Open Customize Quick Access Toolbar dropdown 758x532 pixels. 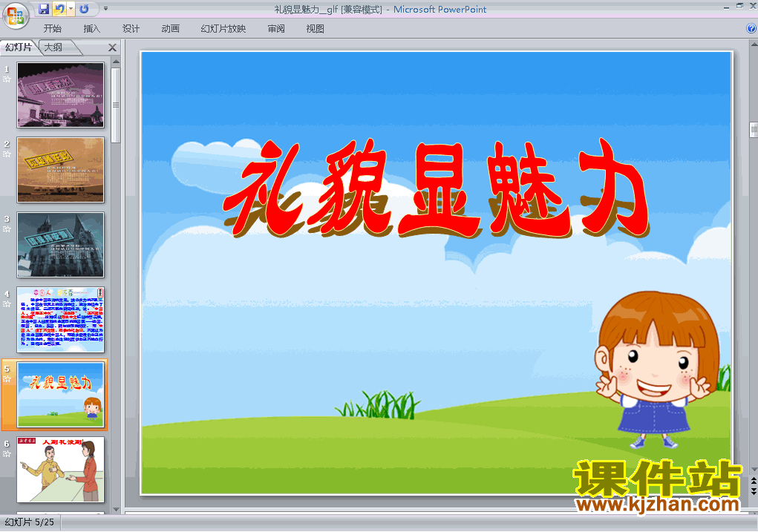click(106, 9)
